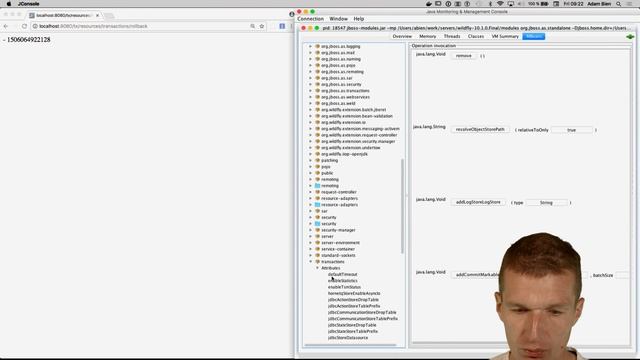The width and height of the screenshot is (640, 360).
Task: Expand the request-controller node
Action: click(310, 192)
